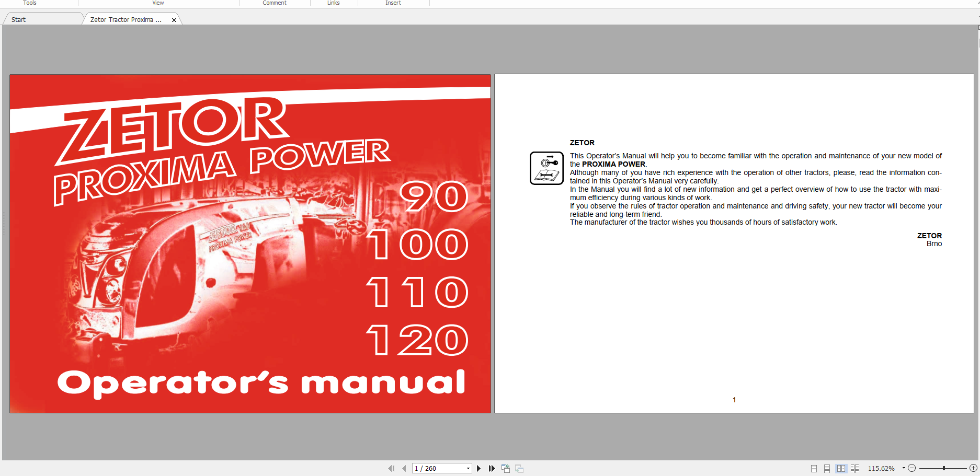The height and width of the screenshot is (476, 980).
Task: Select the facing pages view
Action: point(841,469)
